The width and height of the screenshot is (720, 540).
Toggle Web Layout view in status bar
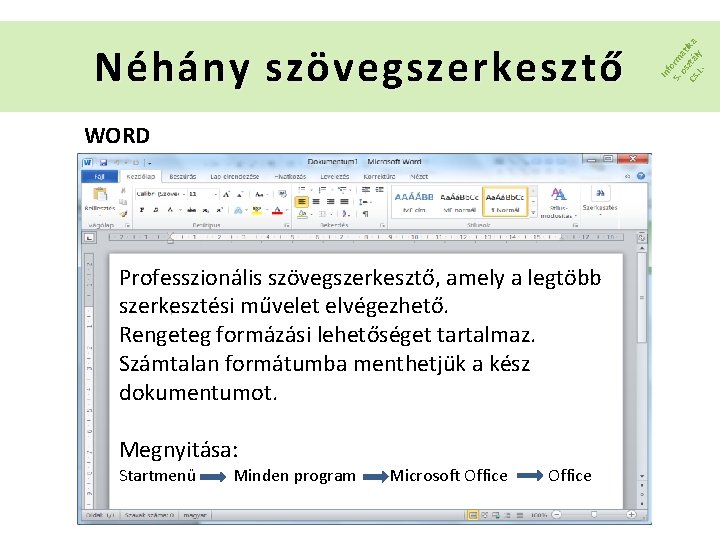click(496, 515)
